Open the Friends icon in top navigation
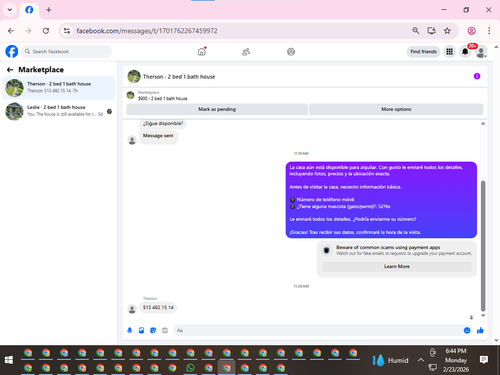 coord(246,52)
